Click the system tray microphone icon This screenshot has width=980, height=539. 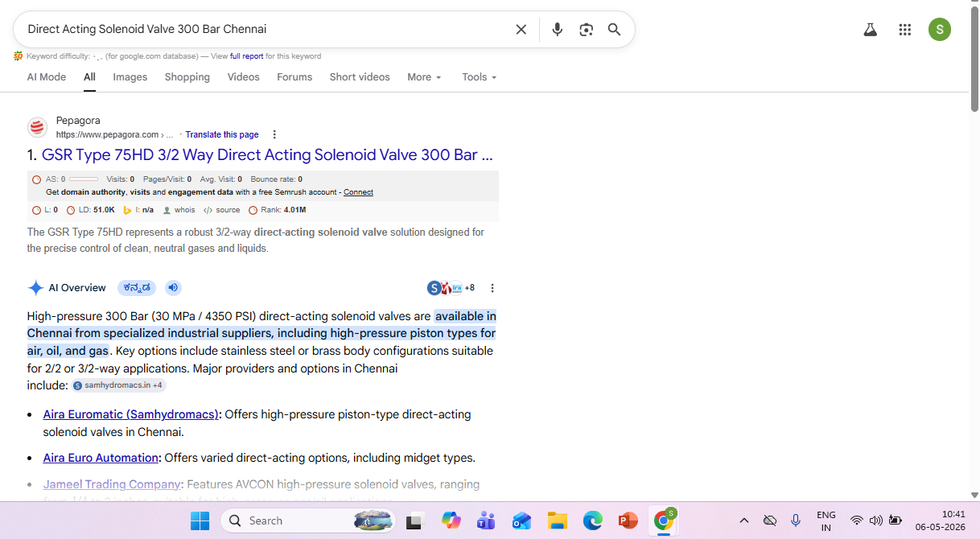tap(796, 521)
